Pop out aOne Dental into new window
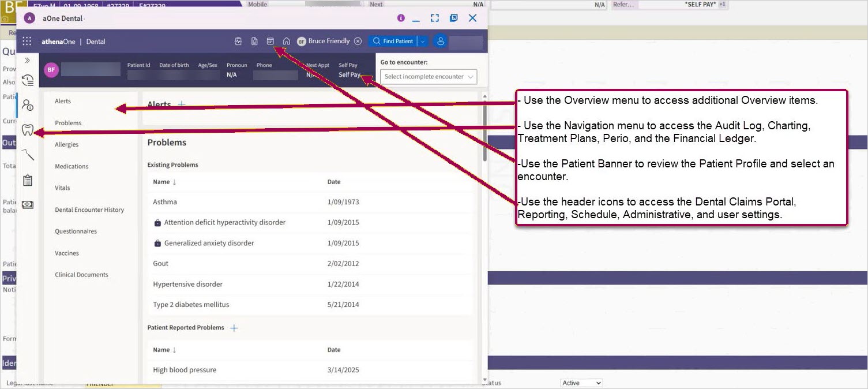The image size is (868, 389). point(454,18)
